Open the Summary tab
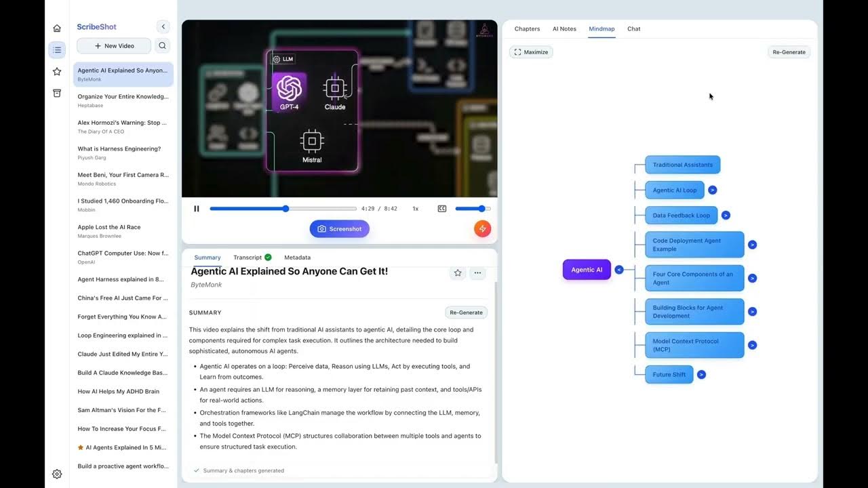Viewport: 868px width, 488px height. tap(208, 258)
